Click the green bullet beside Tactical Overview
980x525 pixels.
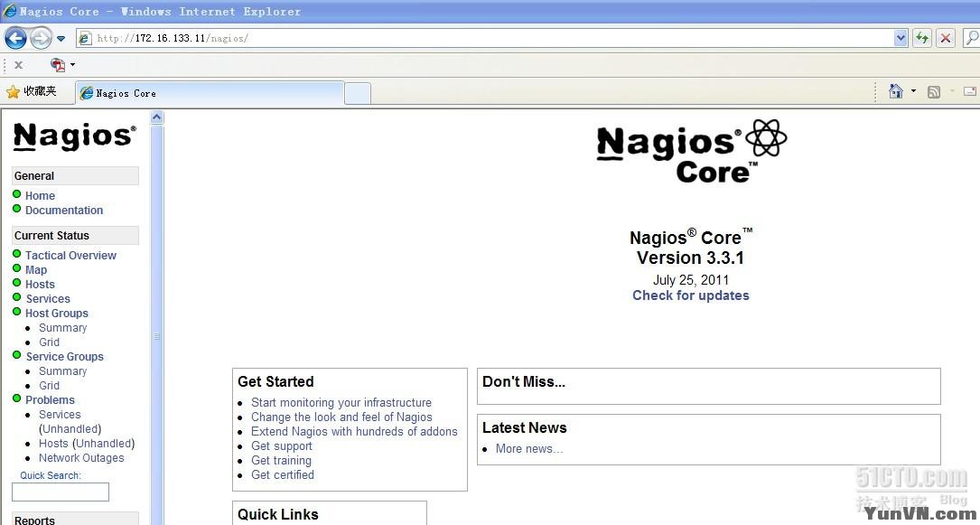tap(17, 253)
